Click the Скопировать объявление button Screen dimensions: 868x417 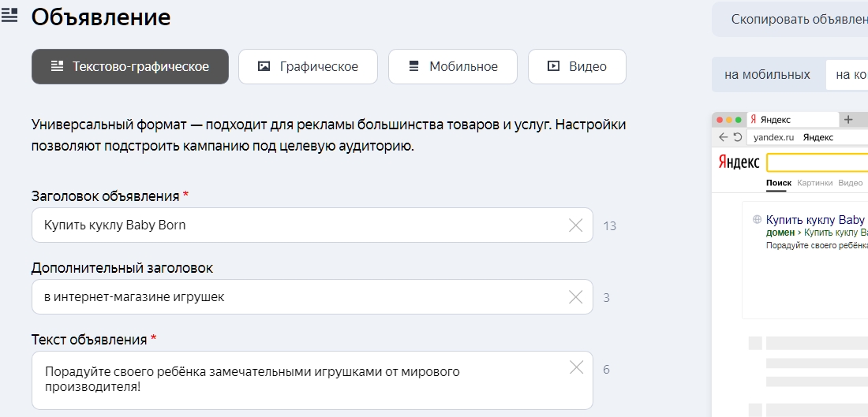[790, 20]
